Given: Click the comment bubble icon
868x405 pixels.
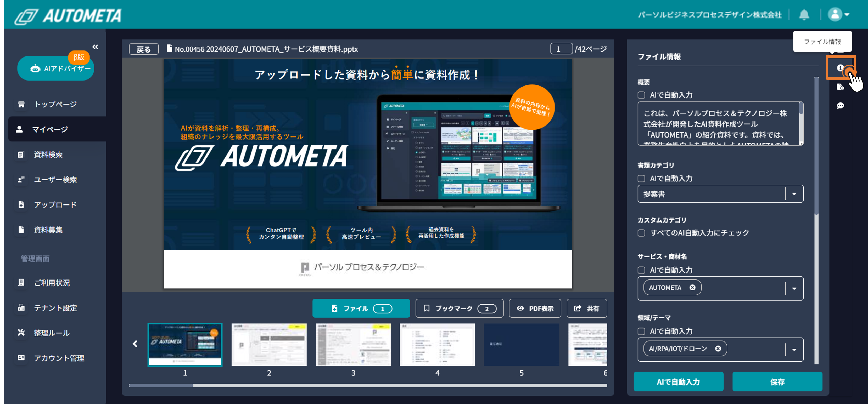Looking at the screenshot, I should tap(840, 106).
